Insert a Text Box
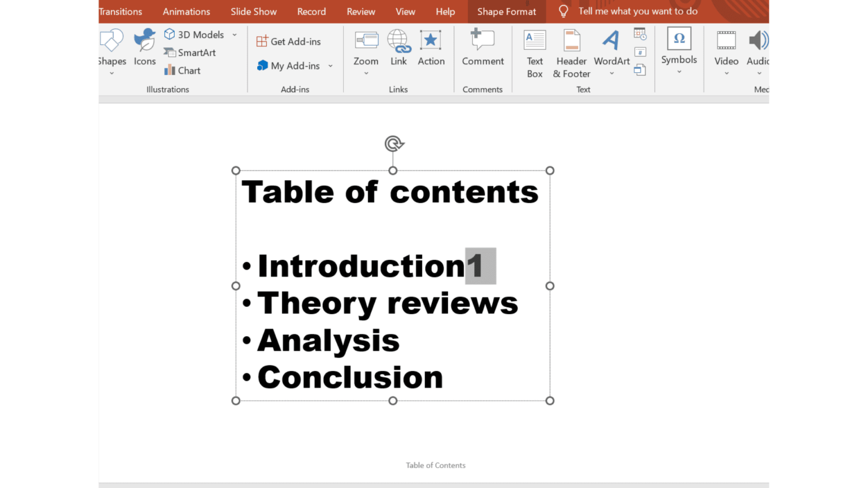This screenshot has width=868, height=488. [x=534, y=54]
